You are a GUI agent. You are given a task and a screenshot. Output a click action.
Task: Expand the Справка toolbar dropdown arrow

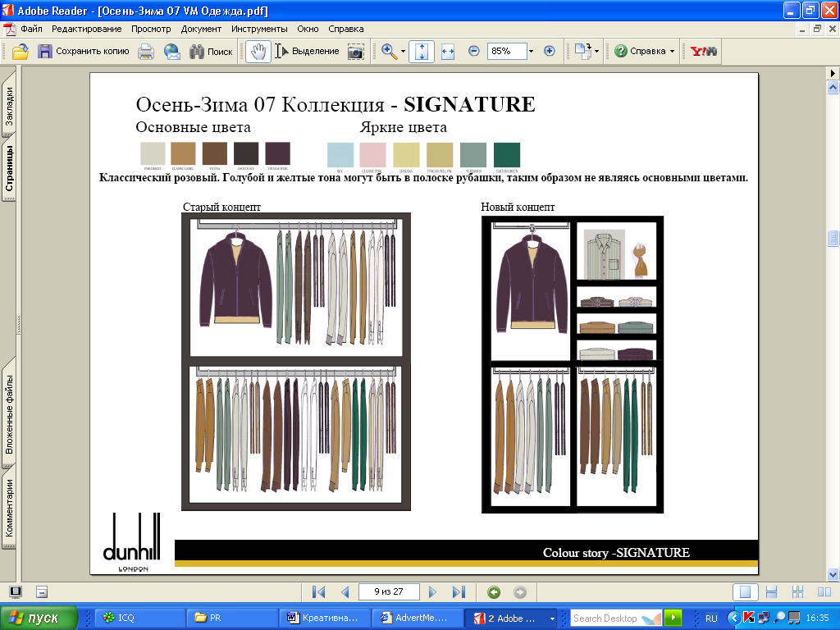[672, 52]
